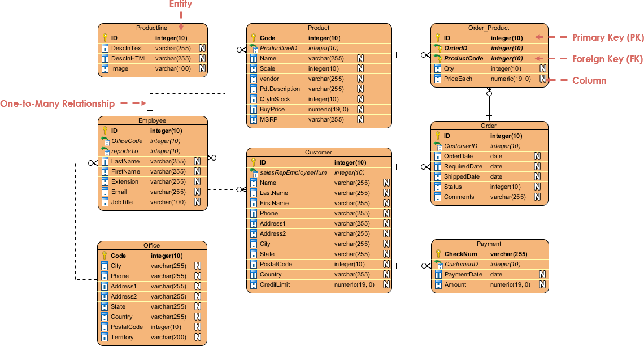644x346 pixels.
Task: Click the column icon for QtyInStock
Action: click(254, 99)
